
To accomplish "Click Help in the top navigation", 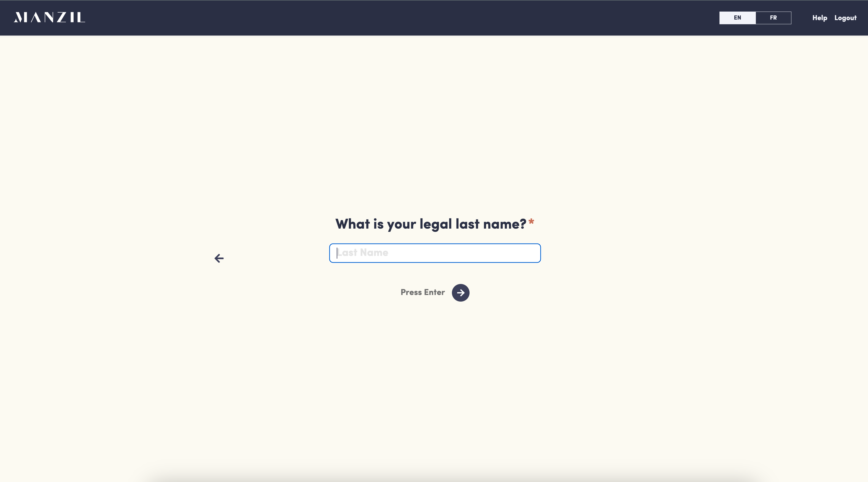I will point(820,18).
